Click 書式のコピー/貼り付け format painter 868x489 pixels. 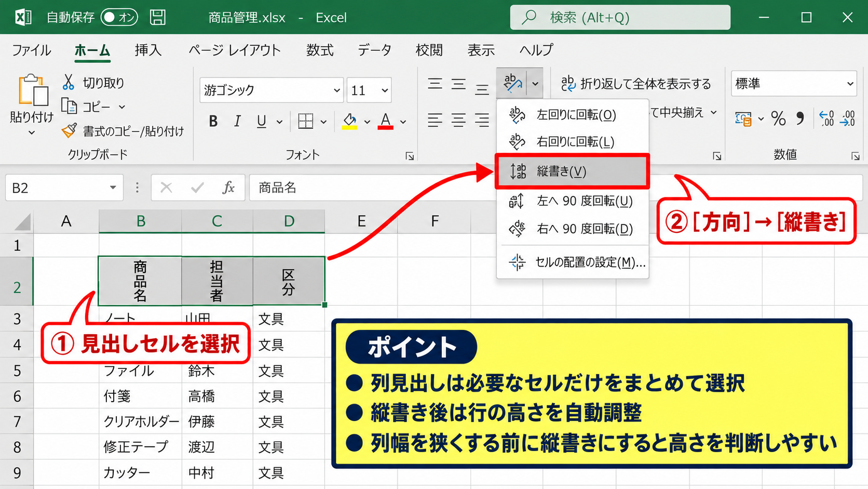click(x=123, y=131)
